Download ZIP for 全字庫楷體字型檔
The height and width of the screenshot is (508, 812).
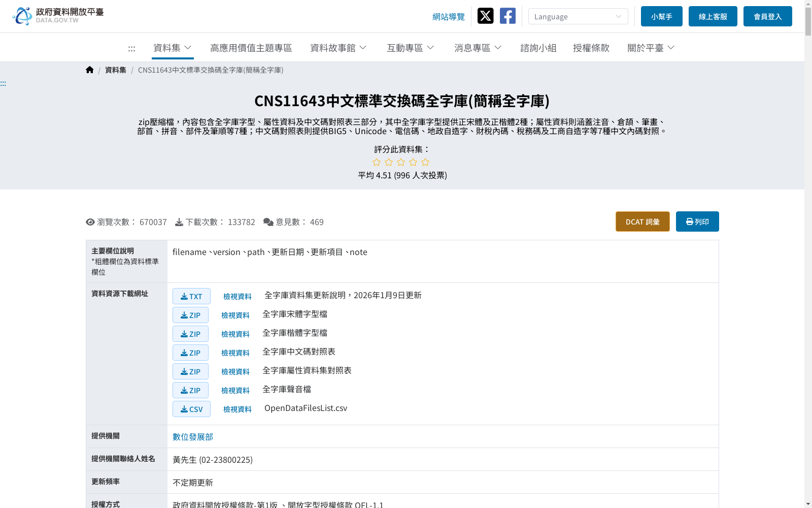190,334
